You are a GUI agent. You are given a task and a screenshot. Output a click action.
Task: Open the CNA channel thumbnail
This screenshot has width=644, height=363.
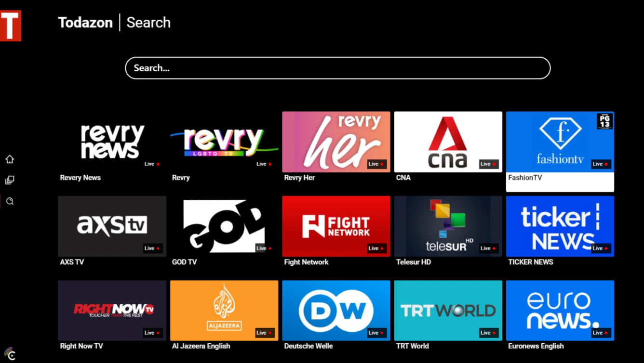pos(448,142)
